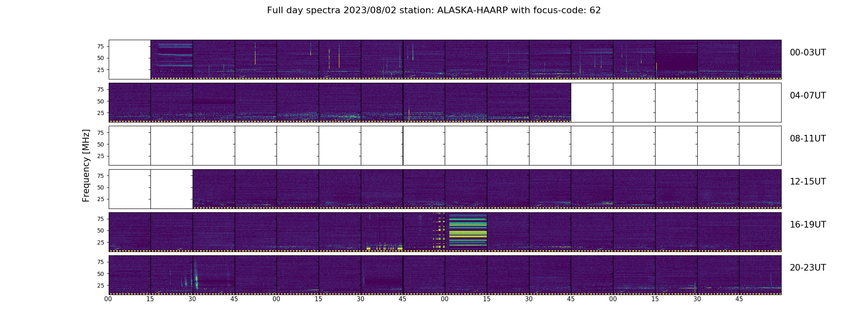Click the 50 tick label of the 00-03UT row
This screenshot has height=331, width=868.
point(100,58)
